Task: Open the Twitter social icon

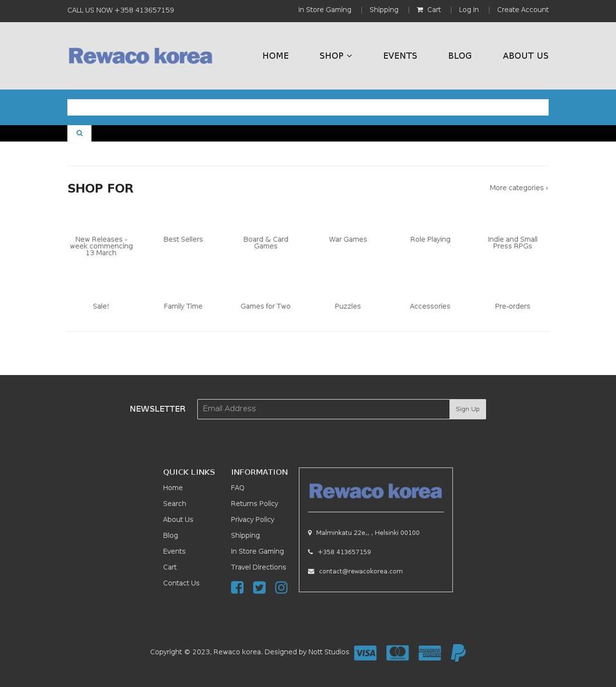Action: pos(259,587)
